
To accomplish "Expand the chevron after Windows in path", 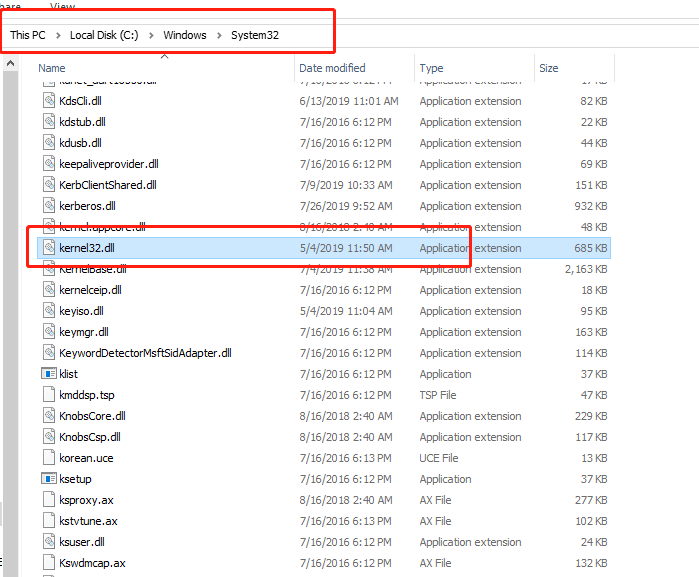I will tap(219, 35).
